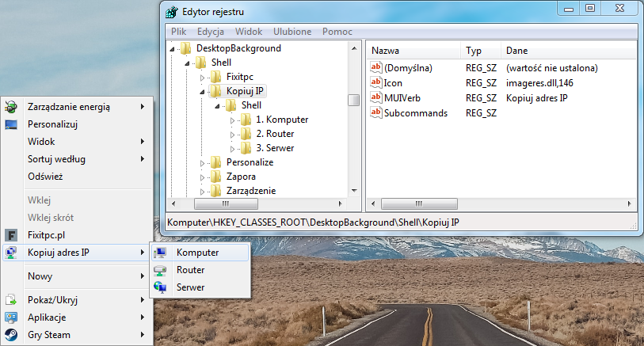Expand the Zarządzenie tree node
Viewport: 644px width, 346px height.
coord(202,192)
